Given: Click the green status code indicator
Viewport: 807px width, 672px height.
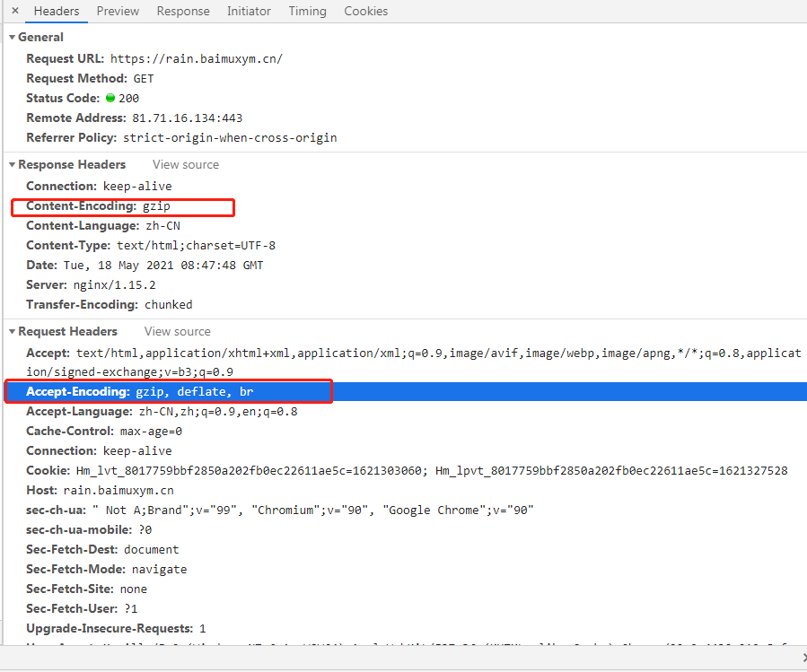Looking at the screenshot, I should 110,98.
